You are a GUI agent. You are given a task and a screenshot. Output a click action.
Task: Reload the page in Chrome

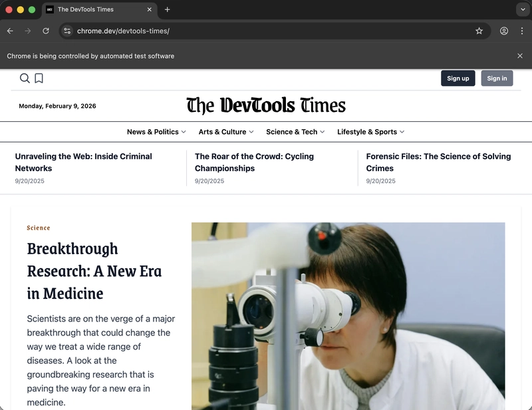[x=46, y=31]
